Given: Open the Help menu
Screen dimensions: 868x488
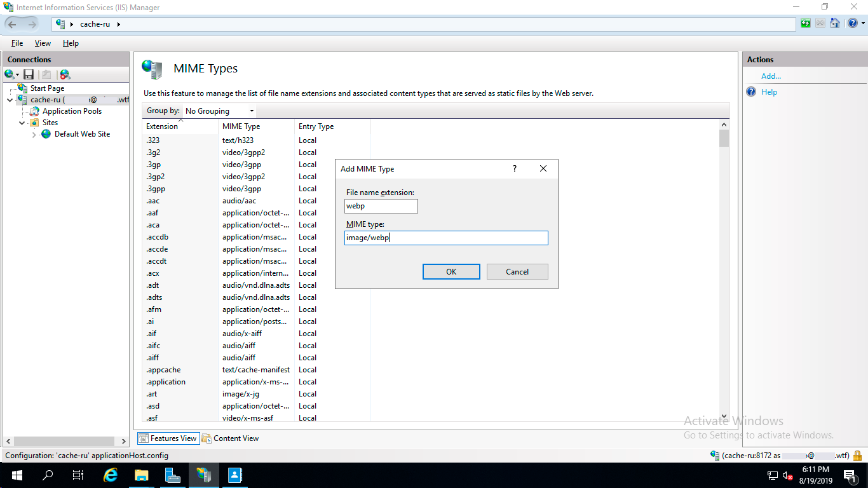Looking at the screenshot, I should [x=71, y=43].
